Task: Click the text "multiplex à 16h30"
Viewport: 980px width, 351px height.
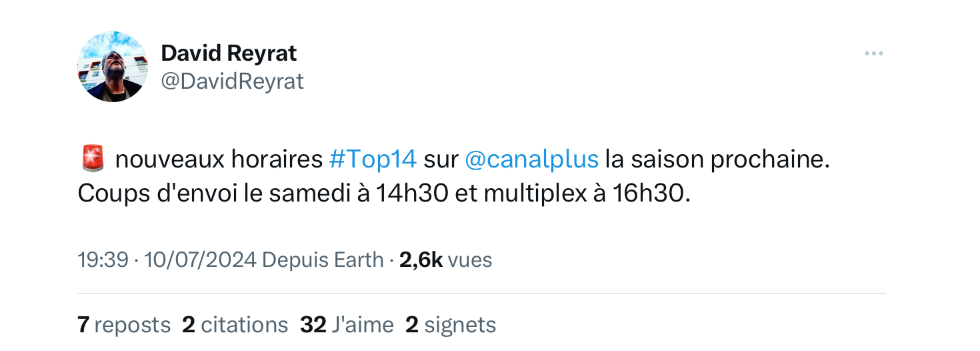Action: click(584, 193)
